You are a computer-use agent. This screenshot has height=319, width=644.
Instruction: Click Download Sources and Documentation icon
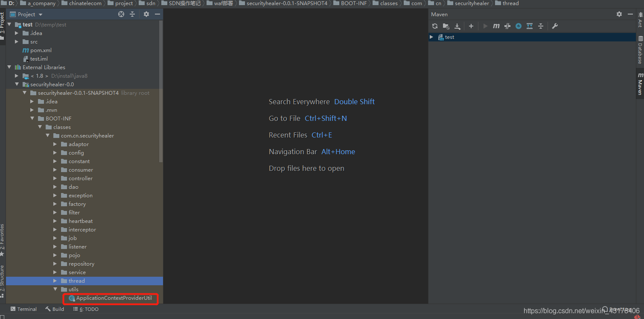pos(458,26)
